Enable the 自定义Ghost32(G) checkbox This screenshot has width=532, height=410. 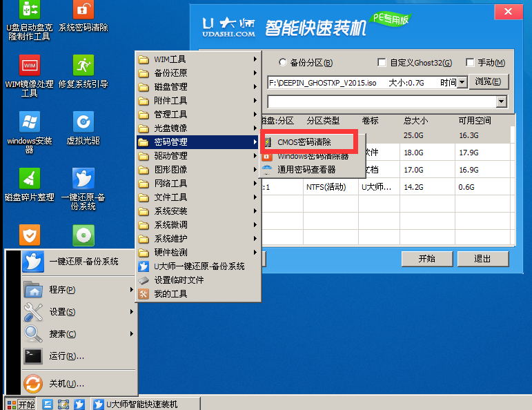[382, 62]
